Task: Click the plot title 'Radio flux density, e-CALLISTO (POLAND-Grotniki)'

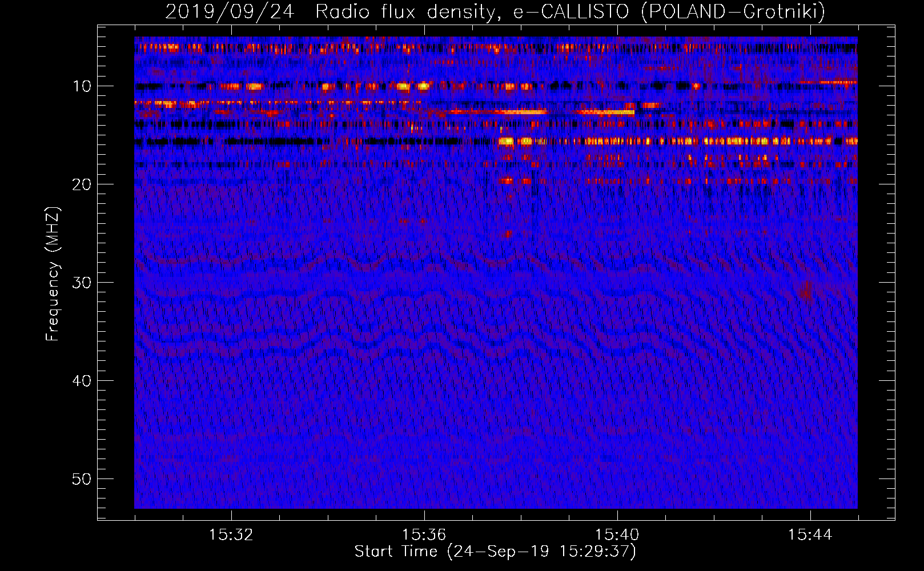Action: [570, 11]
